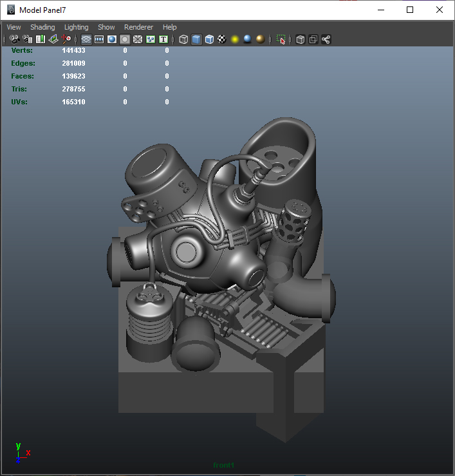Open the Lighting menu
This screenshot has height=476, width=455.
coord(76,27)
